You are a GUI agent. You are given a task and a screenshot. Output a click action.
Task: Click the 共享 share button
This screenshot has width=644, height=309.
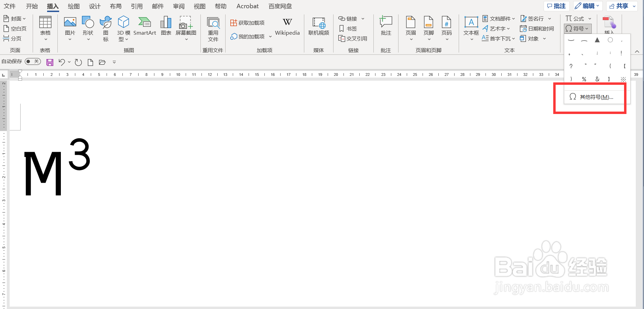pyautogui.click(x=622, y=6)
